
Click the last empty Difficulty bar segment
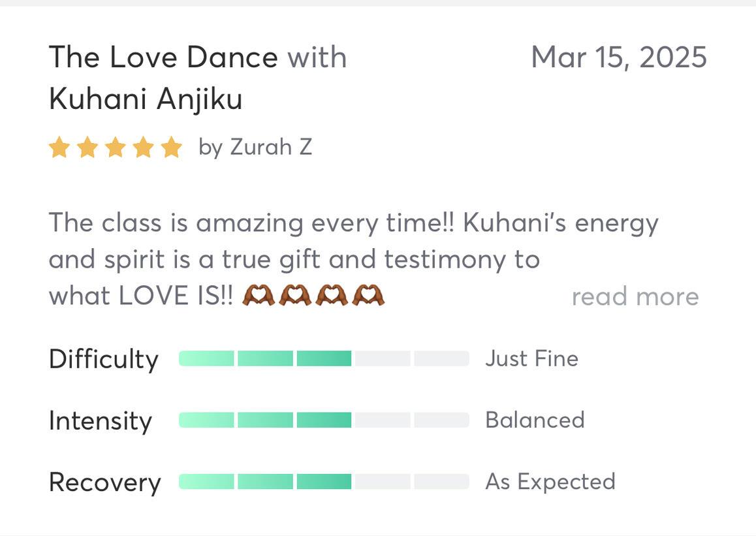(x=441, y=358)
